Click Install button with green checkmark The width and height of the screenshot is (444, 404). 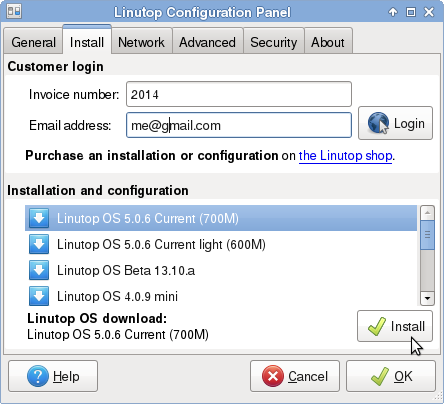(x=395, y=326)
